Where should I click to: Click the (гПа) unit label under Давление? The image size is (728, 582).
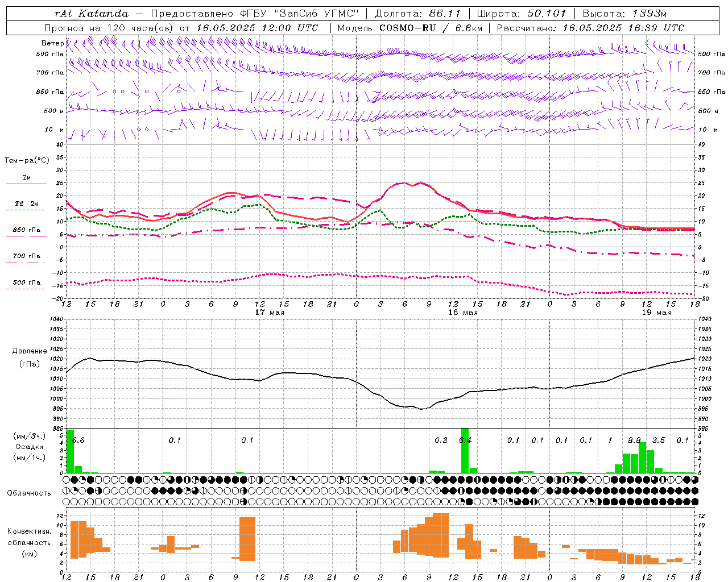30,364
